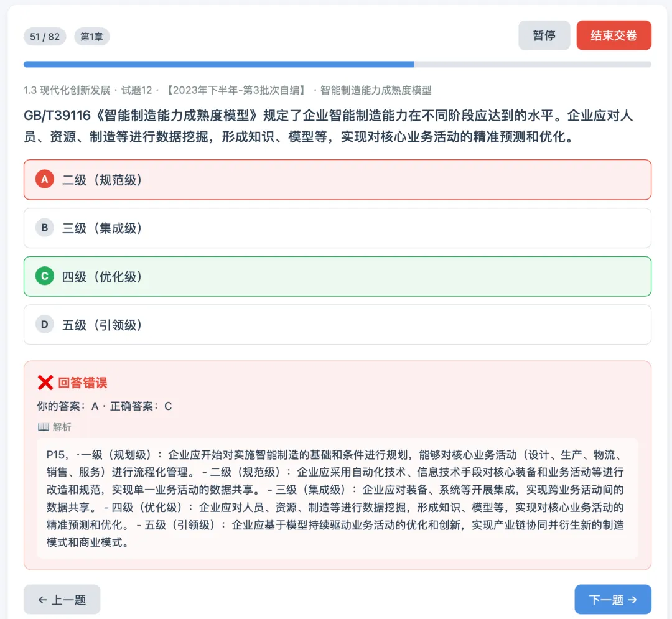The height and width of the screenshot is (619, 672).
Task: Select option A 二级（规范级）
Action: point(337,180)
